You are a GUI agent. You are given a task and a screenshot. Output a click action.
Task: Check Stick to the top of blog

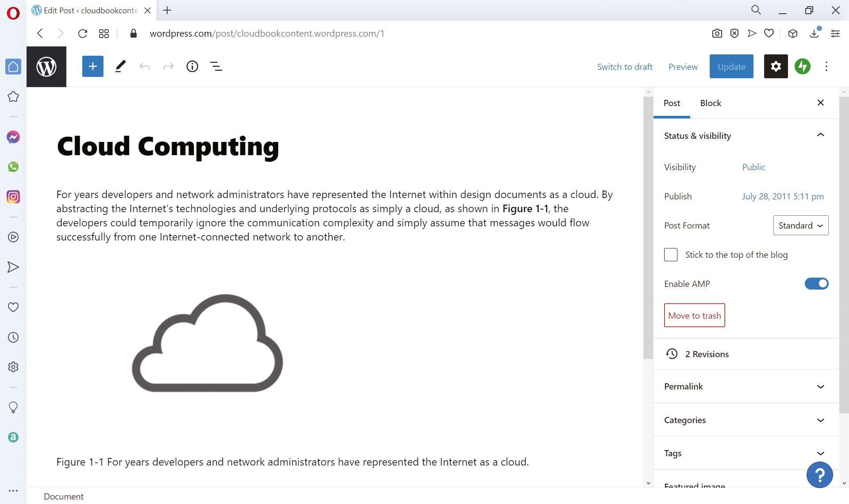point(670,254)
